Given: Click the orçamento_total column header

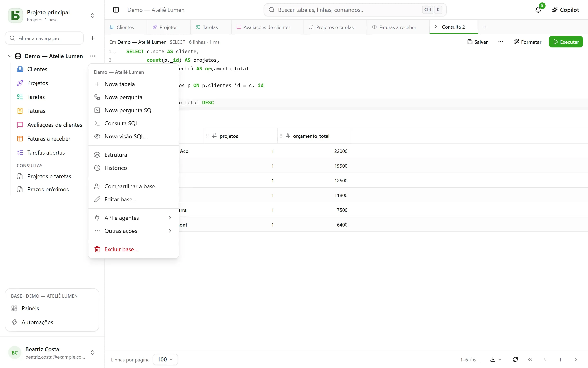Looking at the screenshot, I should [x=314, y=136].
